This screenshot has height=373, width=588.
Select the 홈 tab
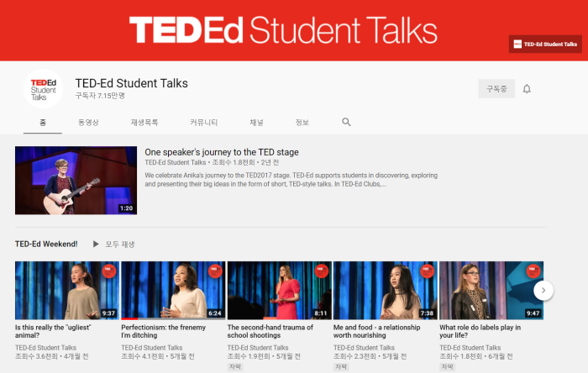click(43, 122)
